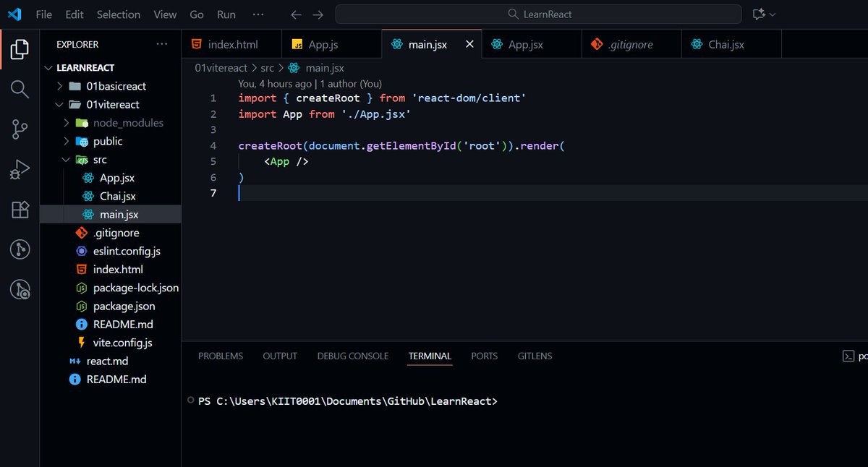Image resolution: width=868 pixels, height=467 pixels.
Task: Click the GitLens blame annotation 'You, 4 hours ago'
Action: 275,84
